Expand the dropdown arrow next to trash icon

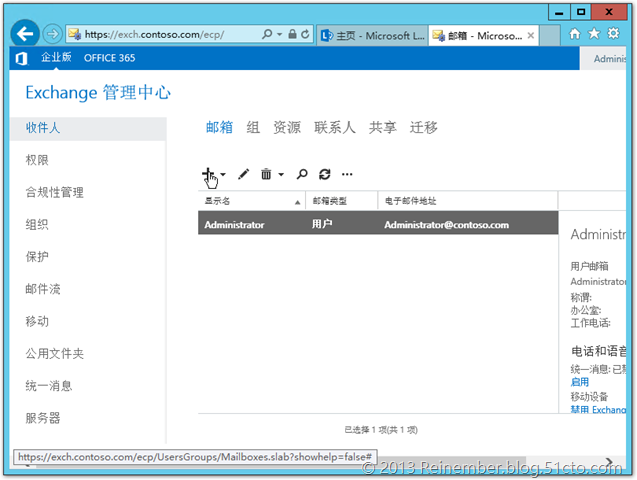tap(281, 174)
